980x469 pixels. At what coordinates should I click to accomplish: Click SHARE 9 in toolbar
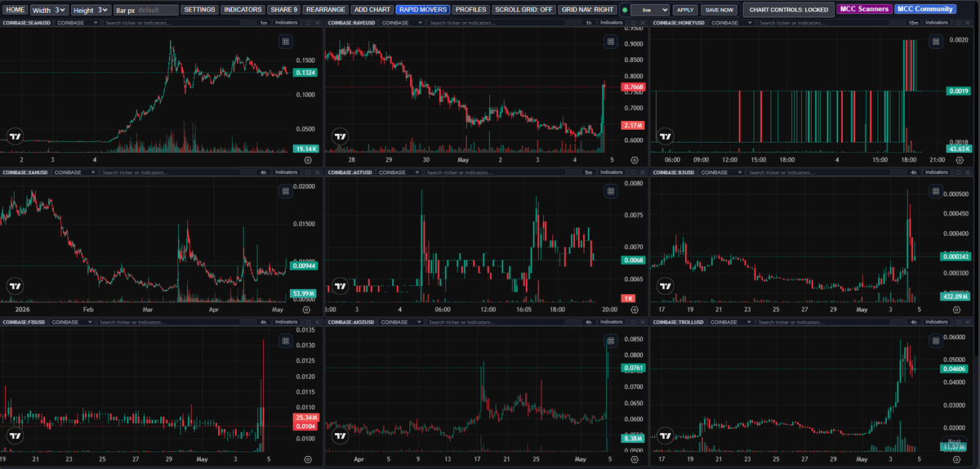click(x=283, y=10)
